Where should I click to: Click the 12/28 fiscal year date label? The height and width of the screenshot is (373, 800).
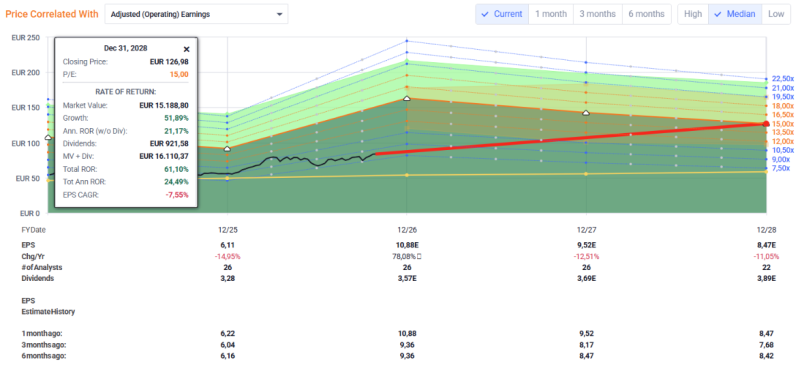(765, 230)
